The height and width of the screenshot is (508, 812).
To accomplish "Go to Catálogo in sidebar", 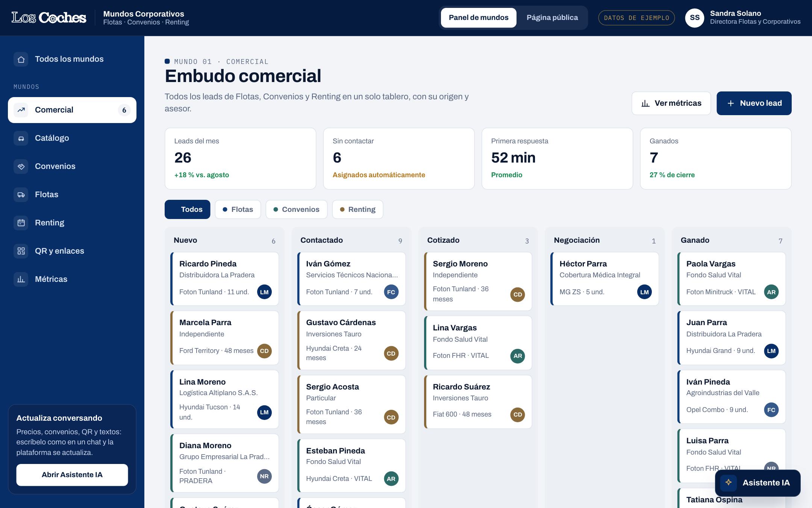I will [x=72, y=138].
